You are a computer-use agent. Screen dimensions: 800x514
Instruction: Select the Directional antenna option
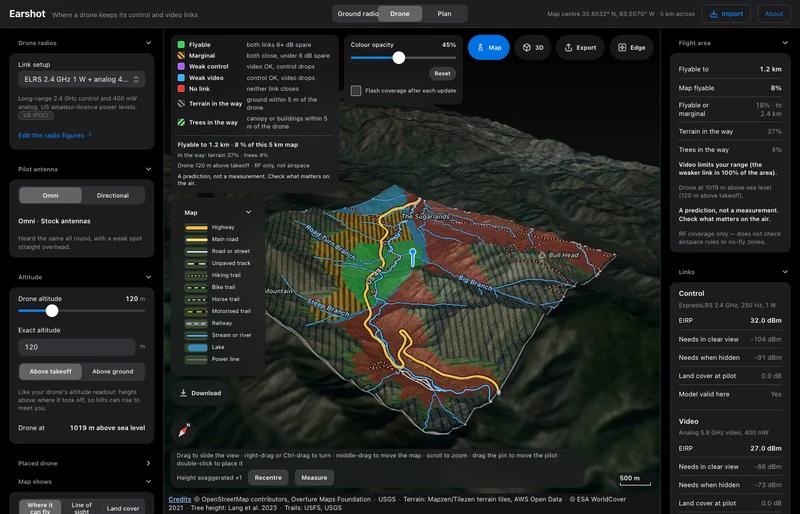tap(113, 195)
